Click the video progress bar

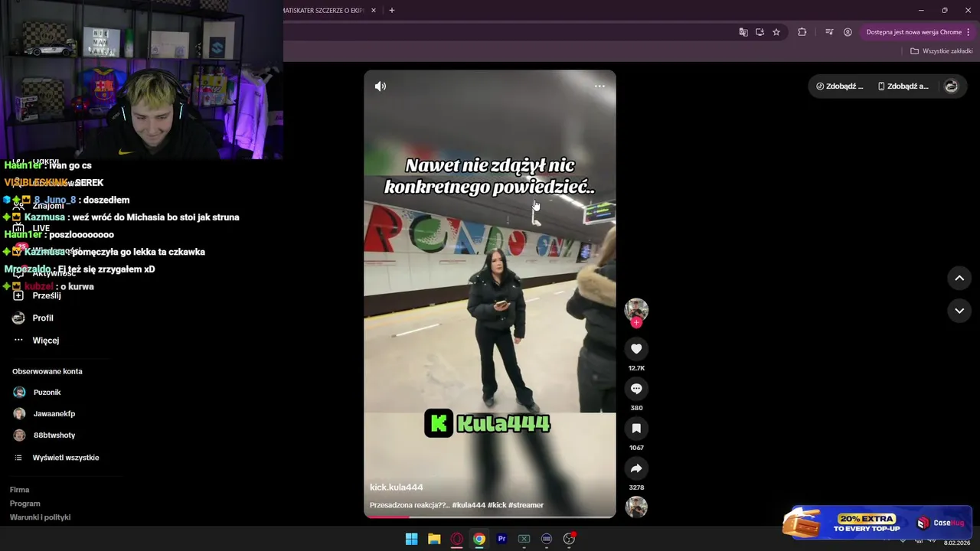pyautogui.click(x=490, y=517)
